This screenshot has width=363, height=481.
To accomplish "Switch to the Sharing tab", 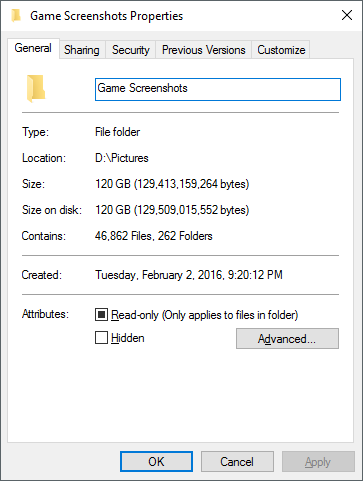I will (82, 50).
